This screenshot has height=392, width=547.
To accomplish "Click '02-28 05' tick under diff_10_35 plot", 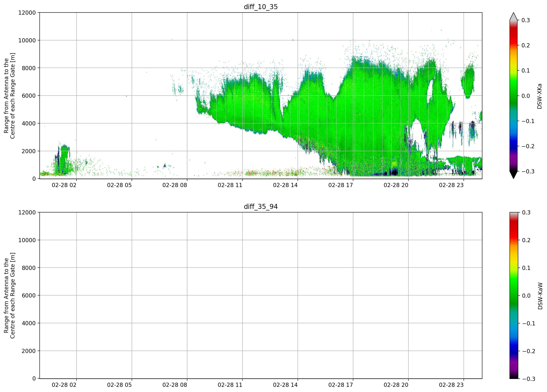I will tap(119, 185).
